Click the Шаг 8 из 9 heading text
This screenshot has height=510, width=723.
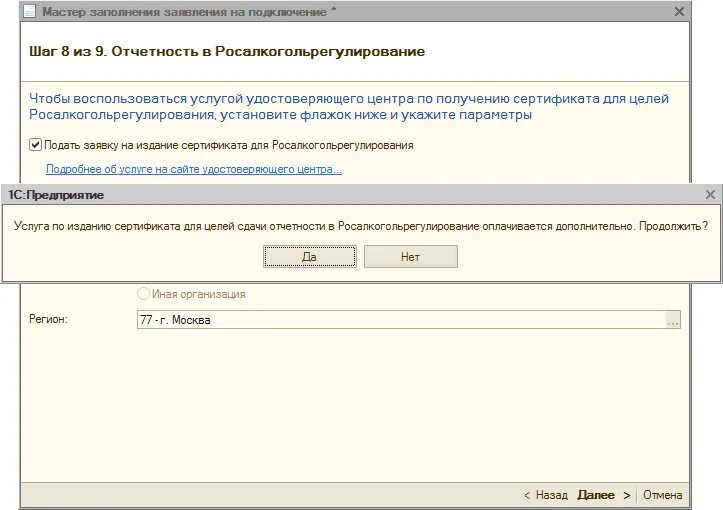(227, 51)
